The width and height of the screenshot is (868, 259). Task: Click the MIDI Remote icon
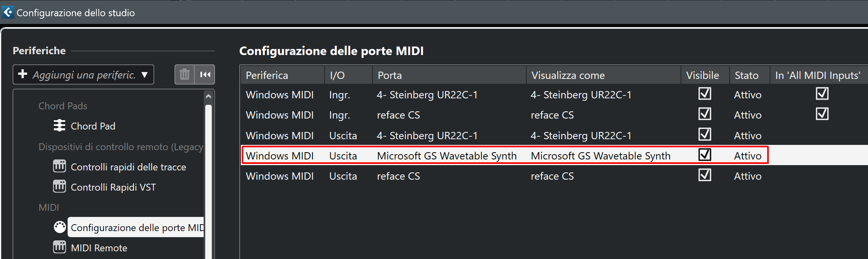pos(60,247)
